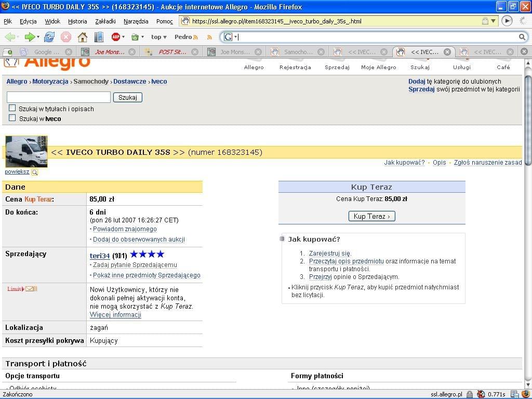This screenshot has height=399, width=532.
Task: Click the bug icon in the status bar
Action: [x=481, y=394]
